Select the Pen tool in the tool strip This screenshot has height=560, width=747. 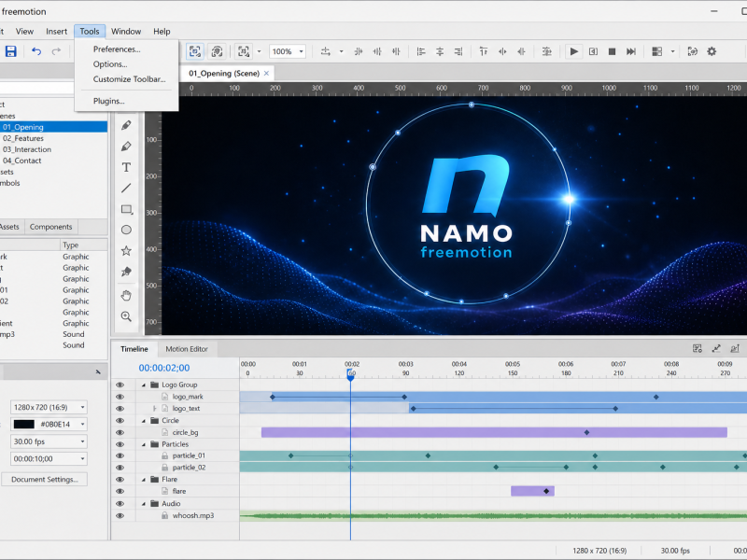tap(126, 125)
